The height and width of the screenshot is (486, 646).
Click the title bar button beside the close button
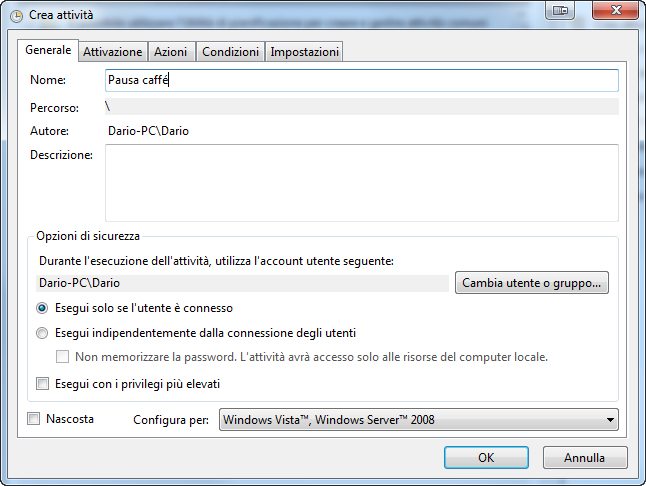click(x=561, y=10)
